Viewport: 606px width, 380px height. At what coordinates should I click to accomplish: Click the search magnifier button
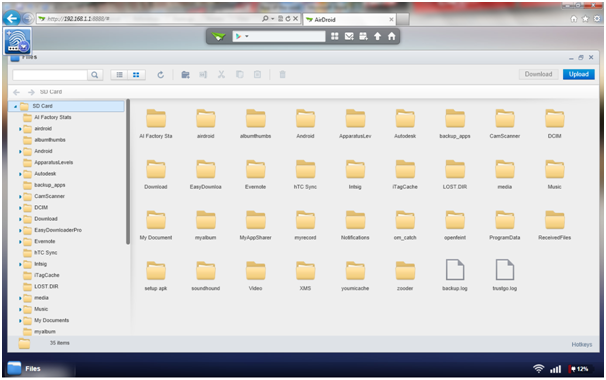[95, 75]
